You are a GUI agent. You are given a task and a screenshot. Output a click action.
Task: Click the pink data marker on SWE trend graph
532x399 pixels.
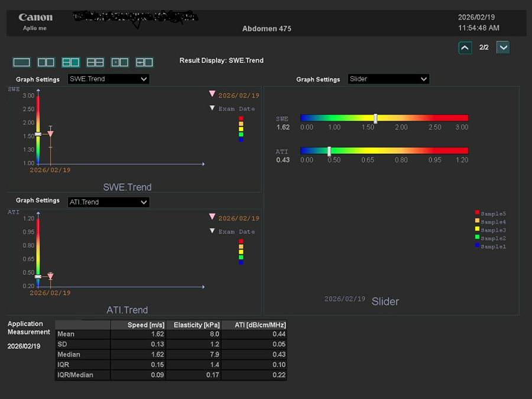50,134
